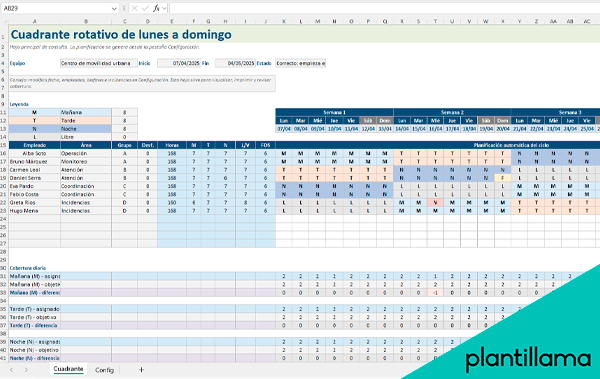Select the Estado cell 'Correcto: empieza e'
This screenshot has width=600, height=379.
pyautogui.click(x=300, y=63)
